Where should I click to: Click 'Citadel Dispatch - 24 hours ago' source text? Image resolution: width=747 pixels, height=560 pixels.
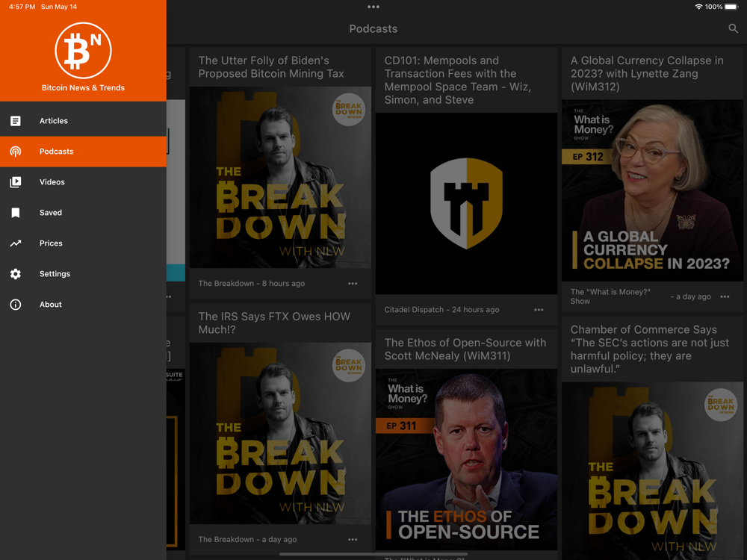point(441,310)
